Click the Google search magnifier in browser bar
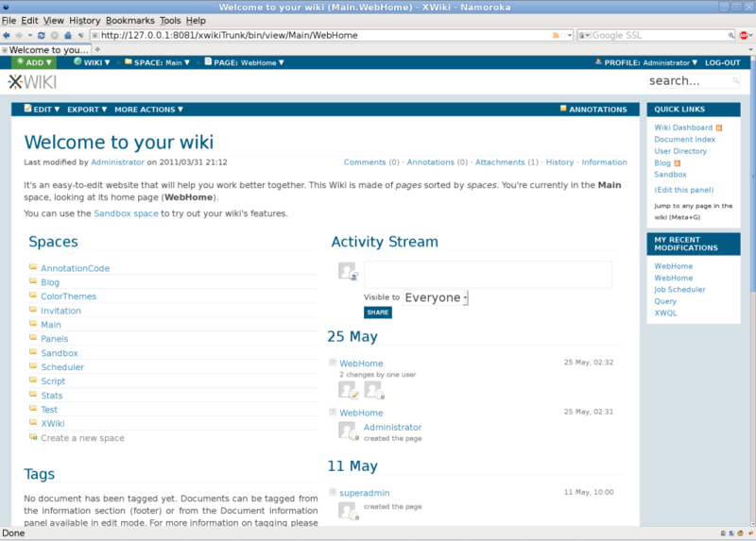This screenshot has width=756, height=541. (730, 35)
